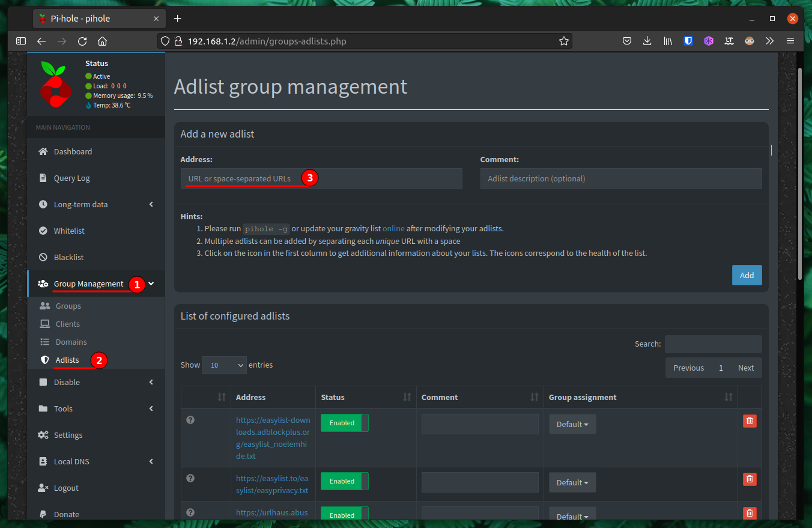The image size is (812, 528).
Task: Go to the Next page
Action: tap(746, 368)
